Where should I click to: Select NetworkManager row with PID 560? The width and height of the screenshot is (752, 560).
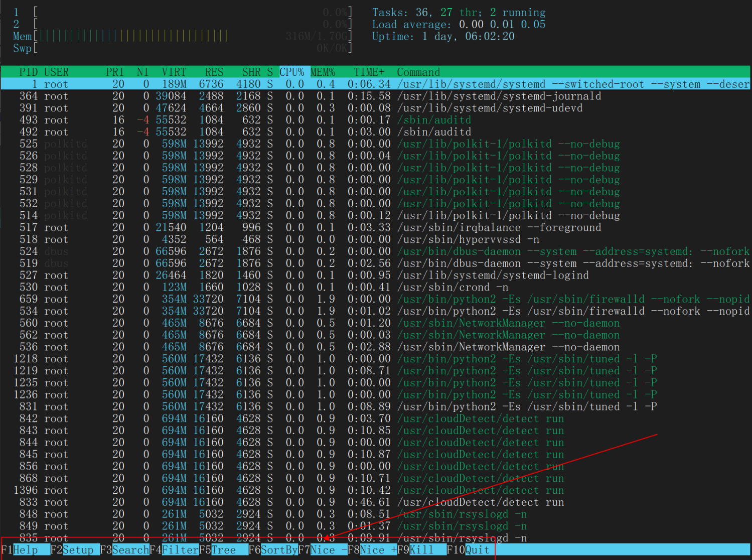point(376,323)
